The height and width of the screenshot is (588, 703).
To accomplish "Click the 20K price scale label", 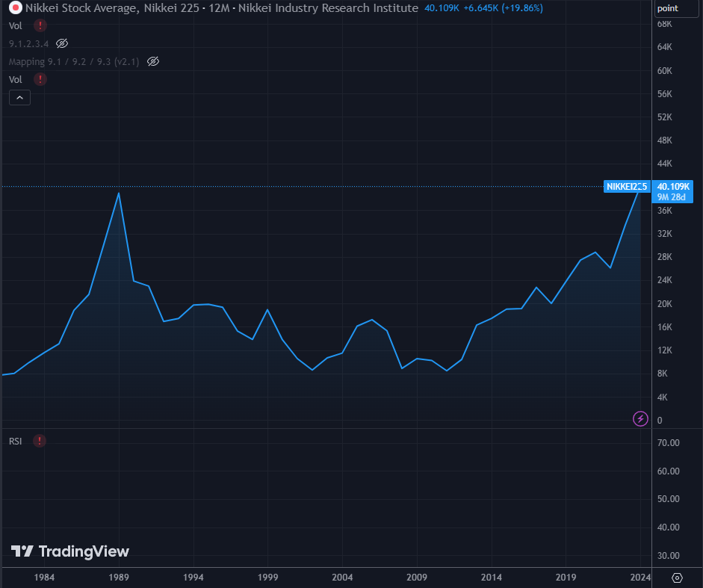I will pos(664,304).
